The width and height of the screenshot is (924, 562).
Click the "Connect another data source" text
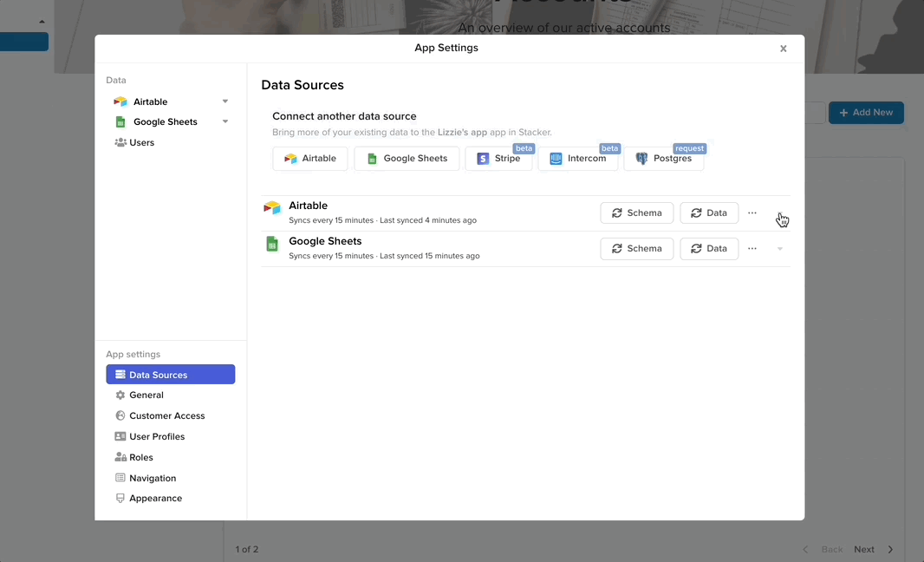tap(344, 116)
